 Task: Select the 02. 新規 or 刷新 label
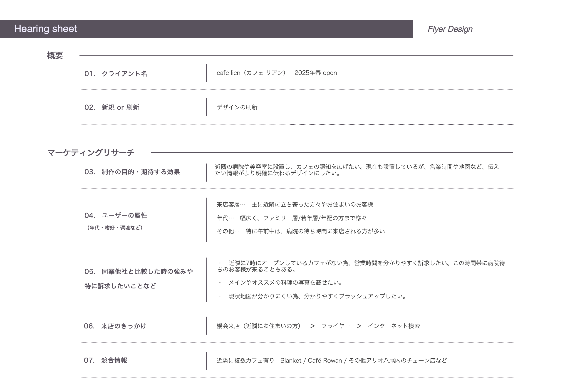point(112,107)
